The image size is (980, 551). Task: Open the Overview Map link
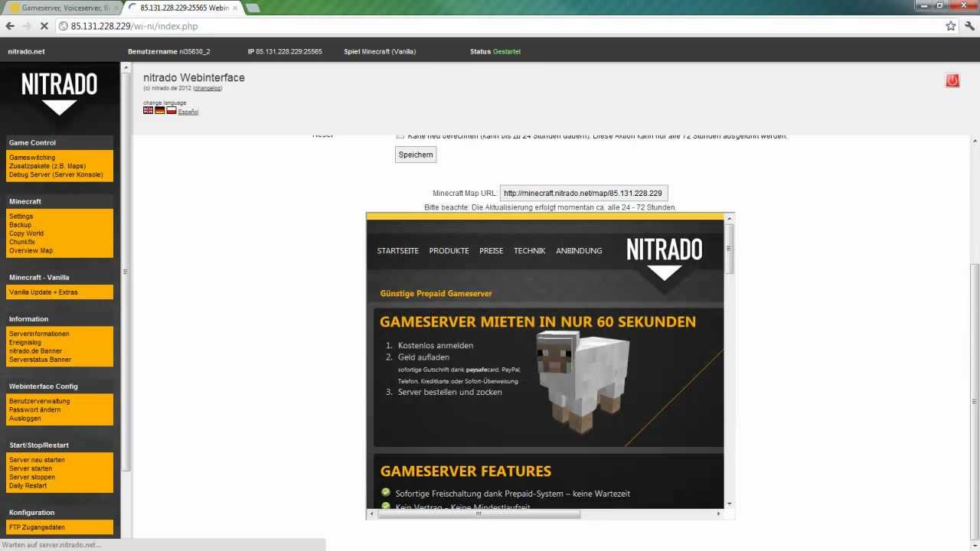tap(31, 250)
